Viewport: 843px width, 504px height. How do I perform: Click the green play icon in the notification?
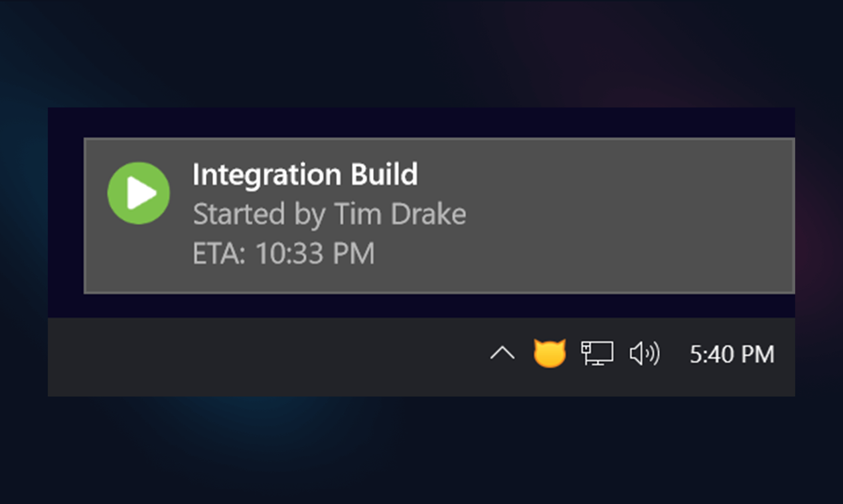coord(138,193)
